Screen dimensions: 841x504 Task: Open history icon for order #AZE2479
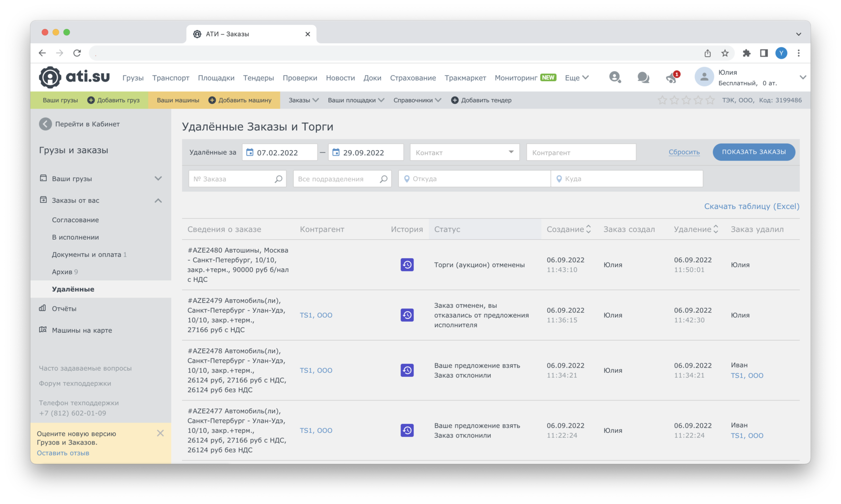click(x=407, y=315)
